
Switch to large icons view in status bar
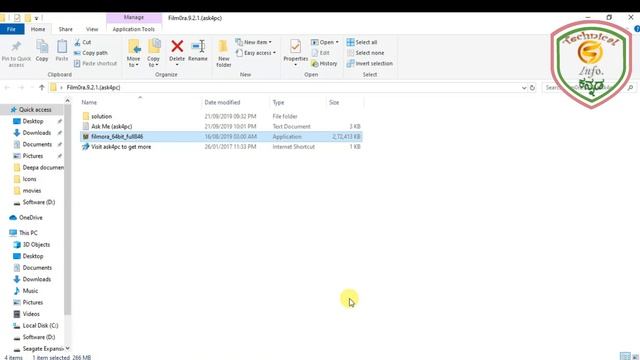tap(635, 357)
